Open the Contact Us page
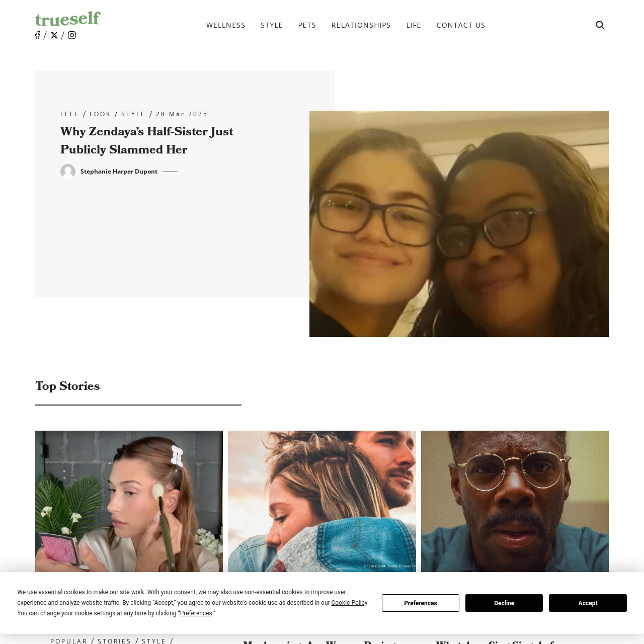 tap(461, 25)
